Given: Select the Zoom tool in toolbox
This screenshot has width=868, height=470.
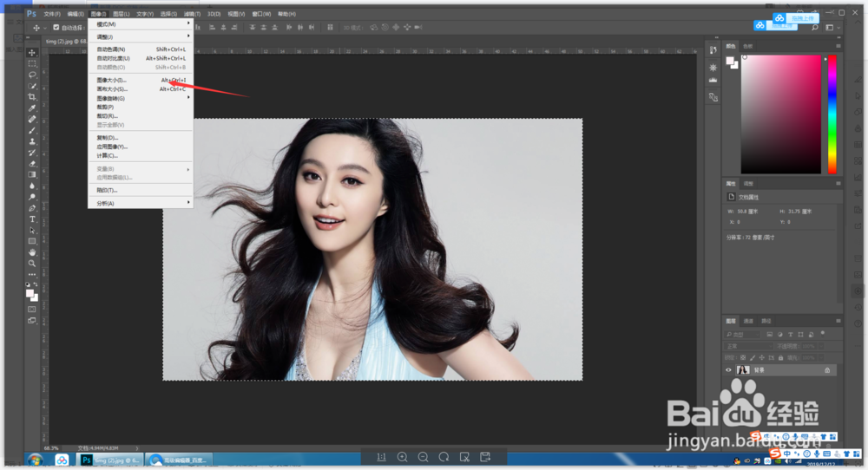Looking at the screenshot, I should (x=32, y=264).
